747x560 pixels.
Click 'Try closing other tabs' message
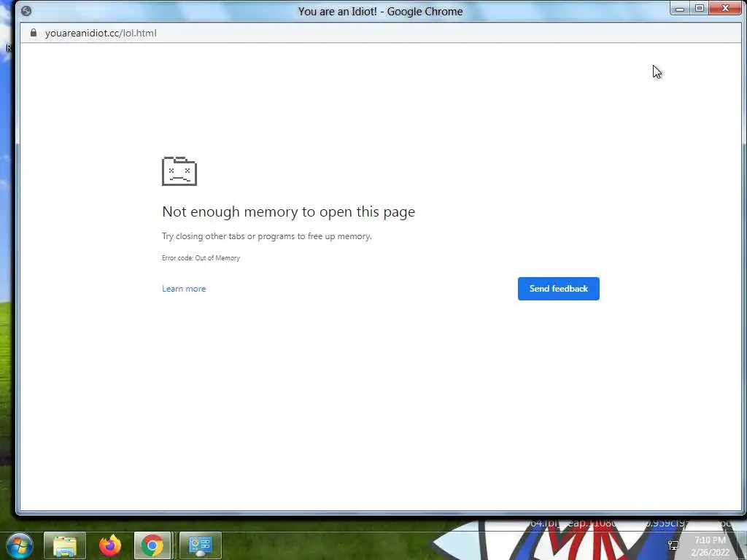[x=267, y=236]
